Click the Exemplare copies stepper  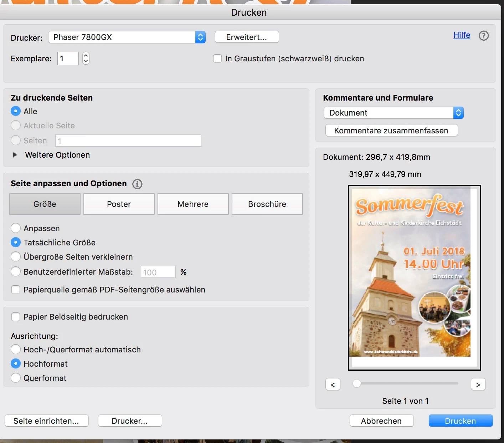tap(86, 58)
